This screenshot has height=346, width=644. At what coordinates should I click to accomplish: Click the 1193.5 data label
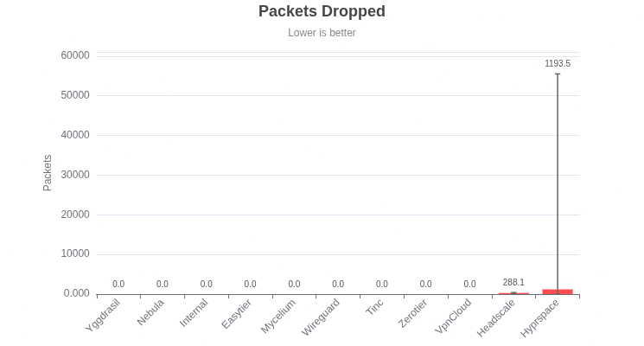click(x=558, y=63)
